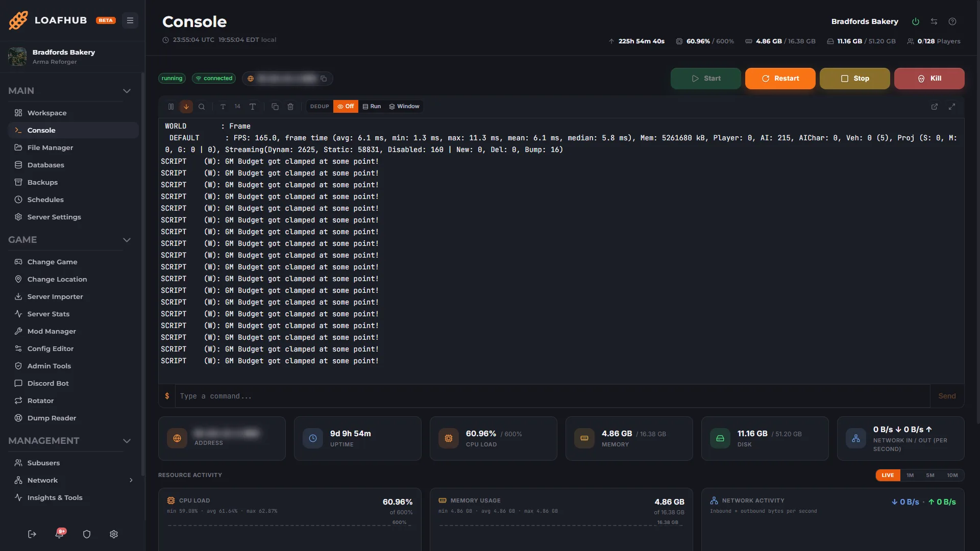Open File Manager
980x551 pixels.
pyautogui.click(x=73, y=147)
